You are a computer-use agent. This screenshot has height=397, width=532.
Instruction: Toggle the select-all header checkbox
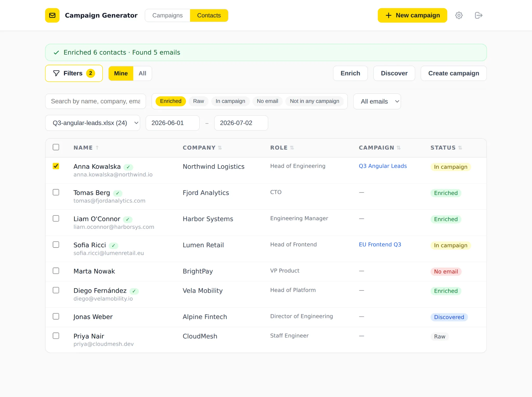pos(56,147)
